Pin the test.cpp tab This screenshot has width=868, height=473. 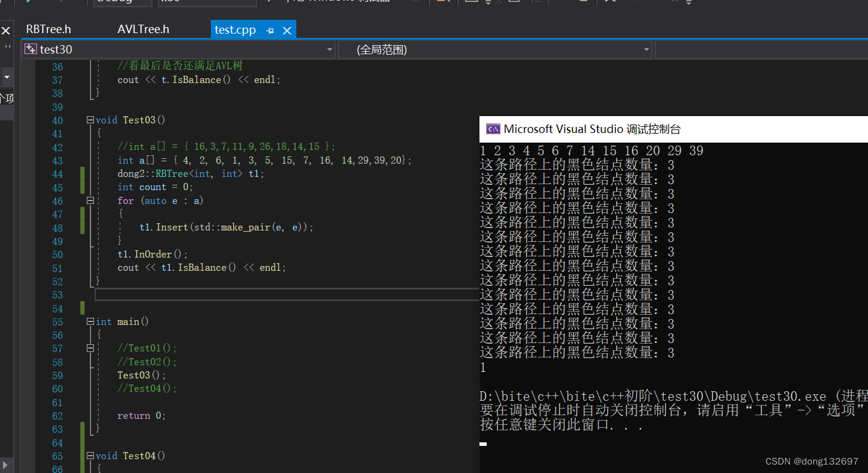(x=270, y=31)
